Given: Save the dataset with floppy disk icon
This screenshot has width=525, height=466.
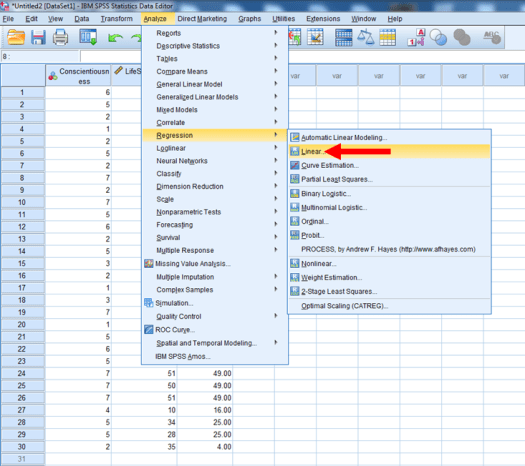Looking at the screenshot, I should pyautogui.click(x=38, y=37).
